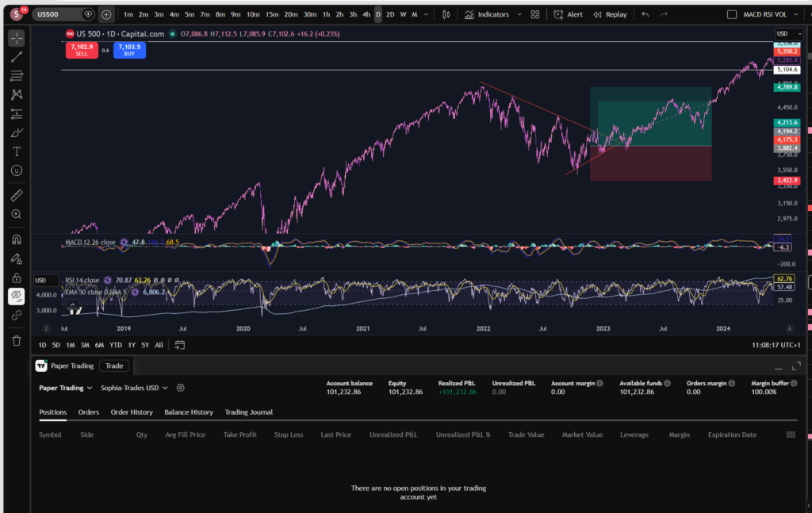Set range to 5Y
Screen dimensions: 812x513
[145, 345]
